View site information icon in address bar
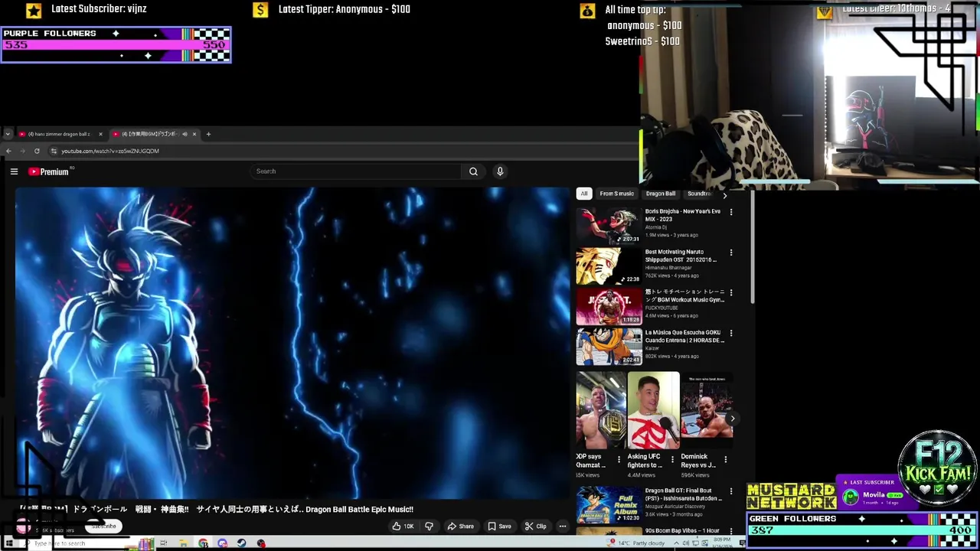Screen dimensions: 980x551 pyautogui.click(x=53, y=151)
